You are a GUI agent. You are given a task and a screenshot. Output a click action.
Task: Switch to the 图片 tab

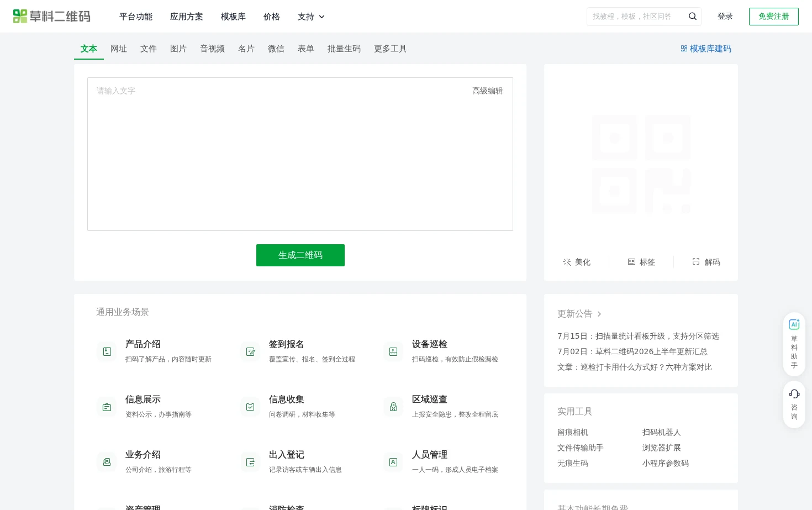coord(178,49)
